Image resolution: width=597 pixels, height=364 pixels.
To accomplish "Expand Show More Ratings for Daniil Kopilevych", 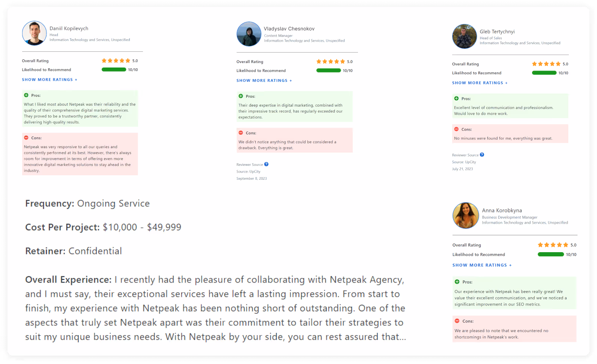I will coord(50,80).
